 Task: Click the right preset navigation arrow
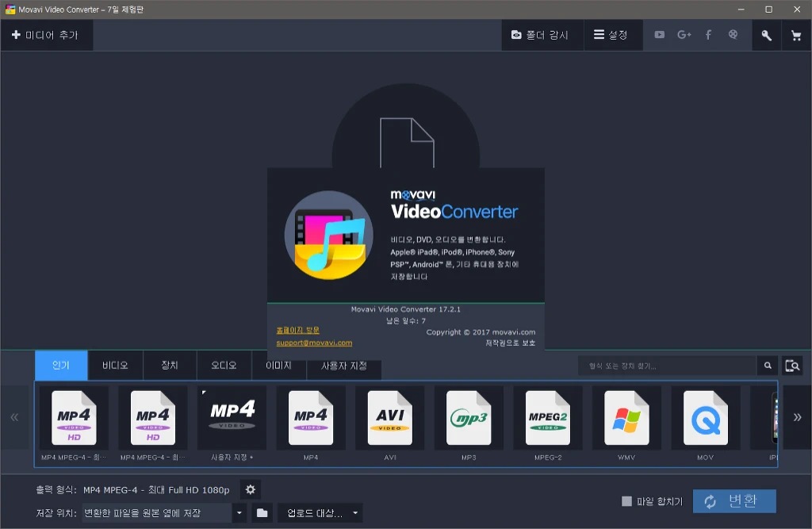click(x=797, y=417)
